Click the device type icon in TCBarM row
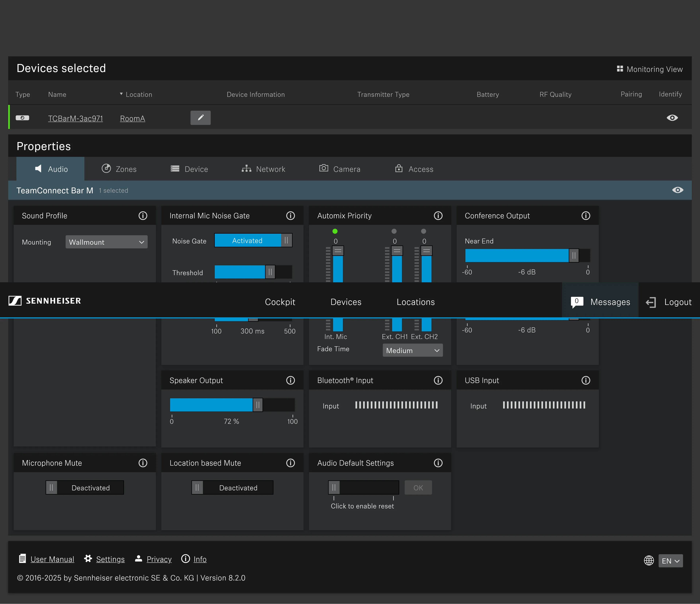Viewport: 700px width, 604px height. coord(22,118)
